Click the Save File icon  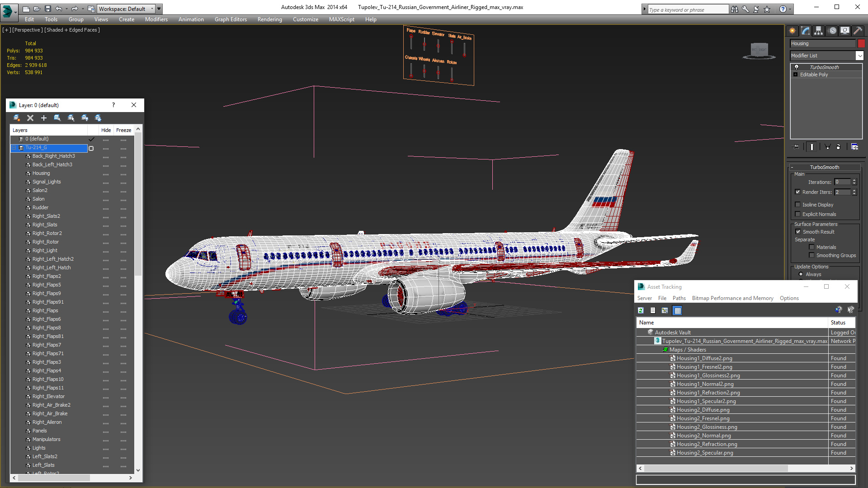[x=47, y=9]
